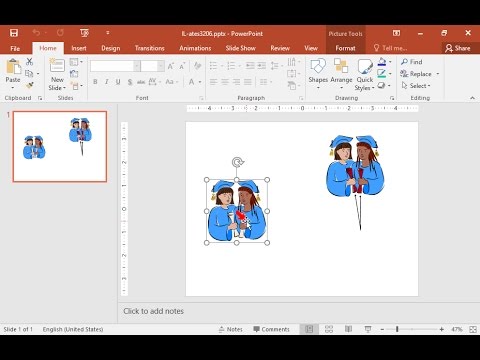480x360 pixels.
Task: Click the Redo icon in quick access toolbar
Action: (x=60, y=33)
